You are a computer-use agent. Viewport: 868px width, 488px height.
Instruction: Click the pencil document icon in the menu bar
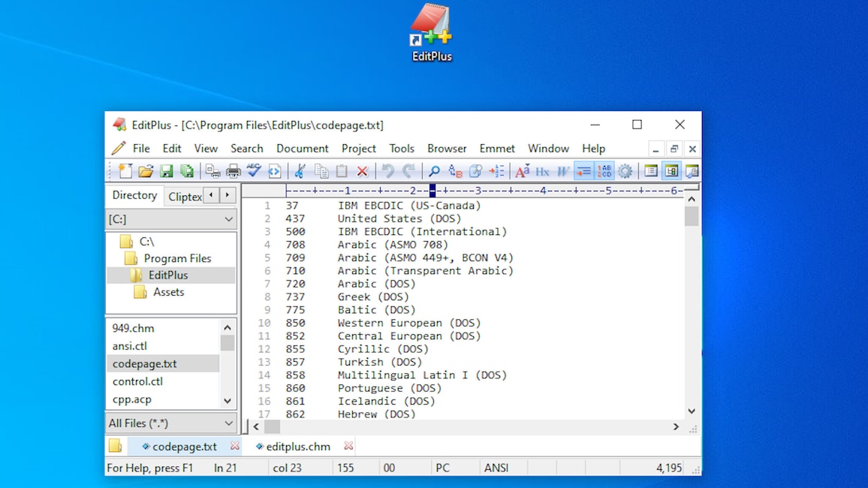(x=118, y=149)
